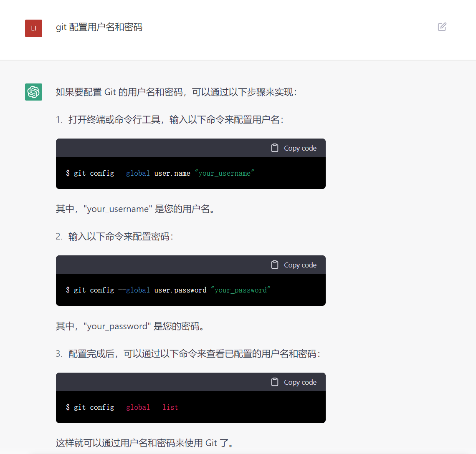
Task: Click clipboard icon in --list code block
Action: pyautogui.click(x=274, y=382)
